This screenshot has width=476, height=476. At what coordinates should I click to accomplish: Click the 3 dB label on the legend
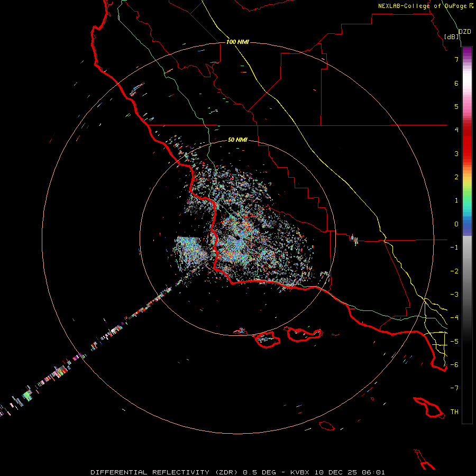tap(456, 153)
